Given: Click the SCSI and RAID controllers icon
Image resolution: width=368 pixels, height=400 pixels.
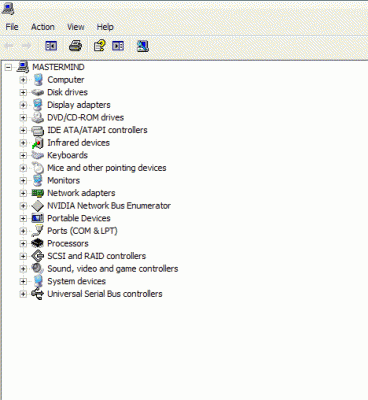Looking at the screenshot, I should coord(38,256).
